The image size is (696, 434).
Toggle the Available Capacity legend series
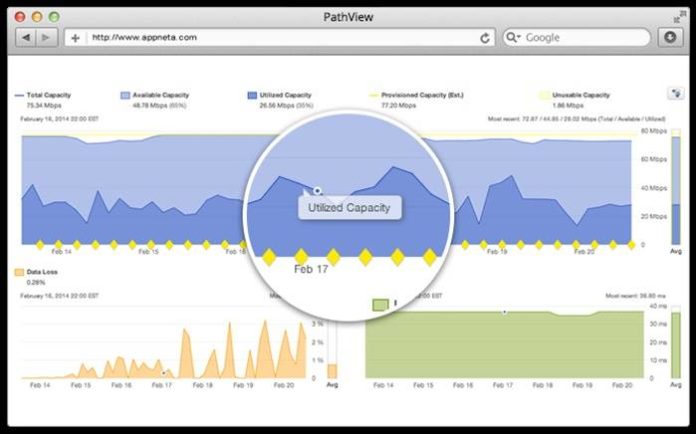155,95
